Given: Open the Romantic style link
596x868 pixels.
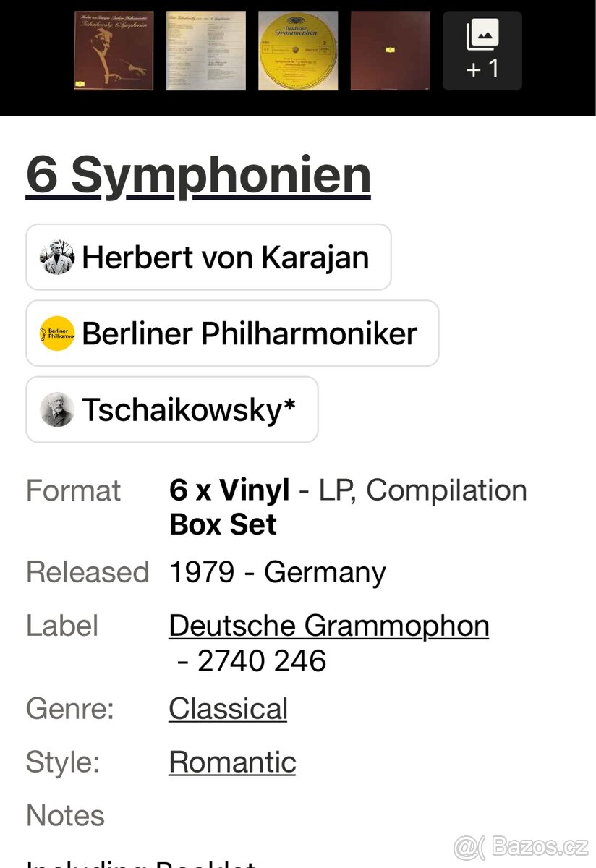Looking at the screenshot, I should (x=231, y=762).
